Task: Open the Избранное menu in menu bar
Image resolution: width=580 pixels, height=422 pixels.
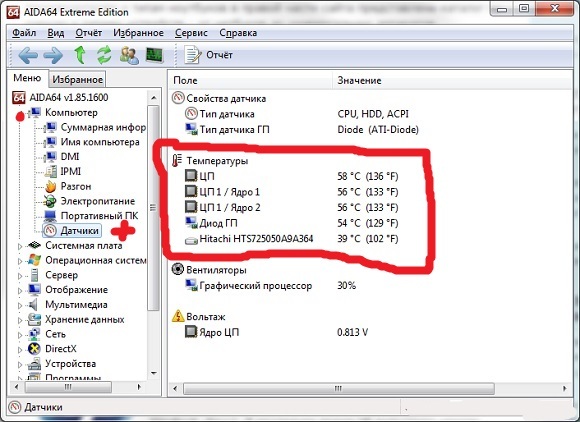Action: coord(138,33)
